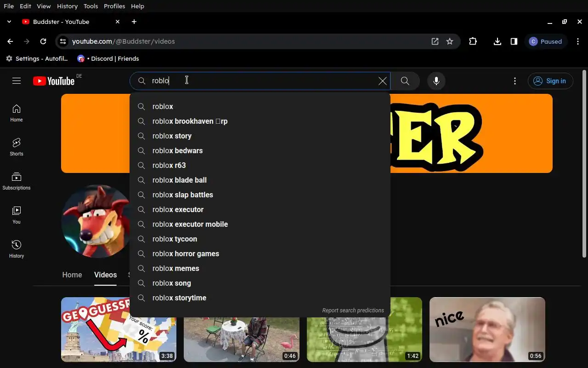This screenshot has width=588, height=368.
Task: Open the "nice" 0:56 video thumbnail
Action: [487, 329]
